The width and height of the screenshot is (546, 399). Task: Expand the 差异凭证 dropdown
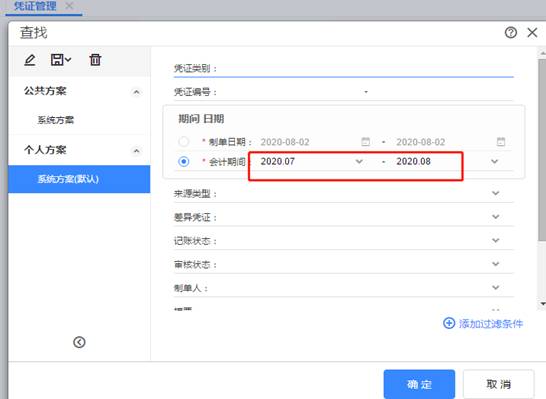[496, 217]
